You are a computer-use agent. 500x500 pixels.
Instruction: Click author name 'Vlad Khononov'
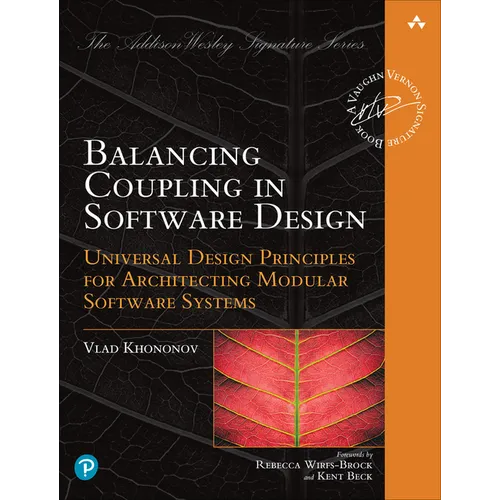tap(141, 348)
